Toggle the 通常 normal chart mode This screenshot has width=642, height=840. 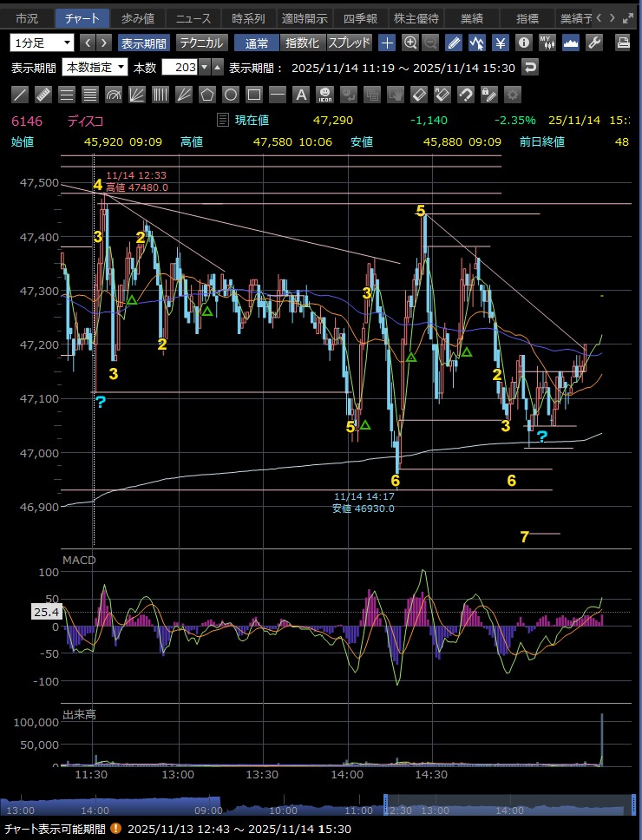coord(257,43)
